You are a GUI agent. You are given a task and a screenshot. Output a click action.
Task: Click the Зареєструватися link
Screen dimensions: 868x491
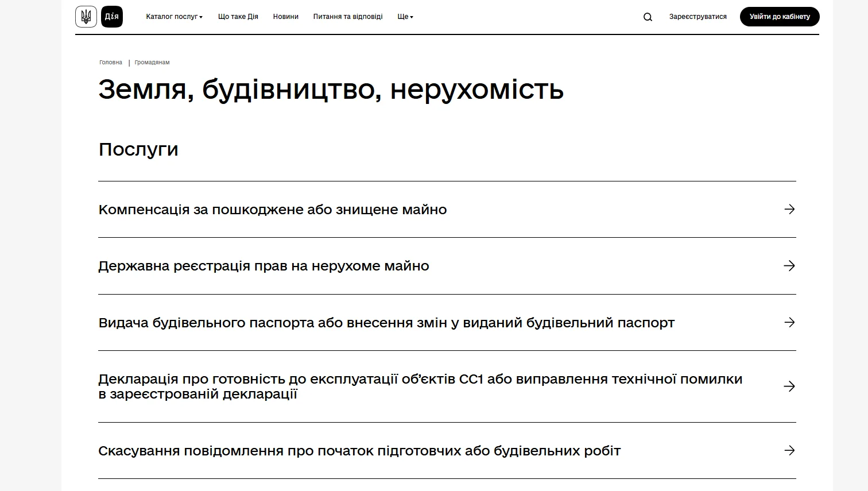[698, 17]
